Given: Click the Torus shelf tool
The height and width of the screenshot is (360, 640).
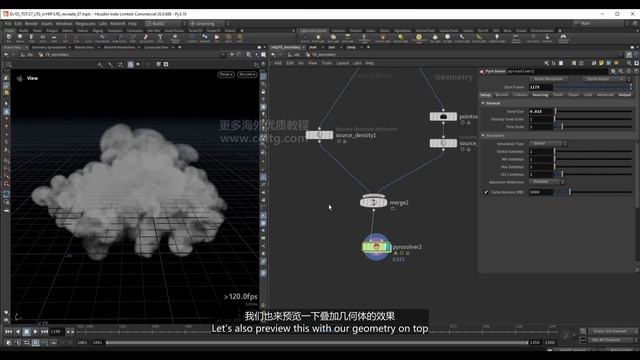Looking at the screenshot, I should (x=43, y=38).
